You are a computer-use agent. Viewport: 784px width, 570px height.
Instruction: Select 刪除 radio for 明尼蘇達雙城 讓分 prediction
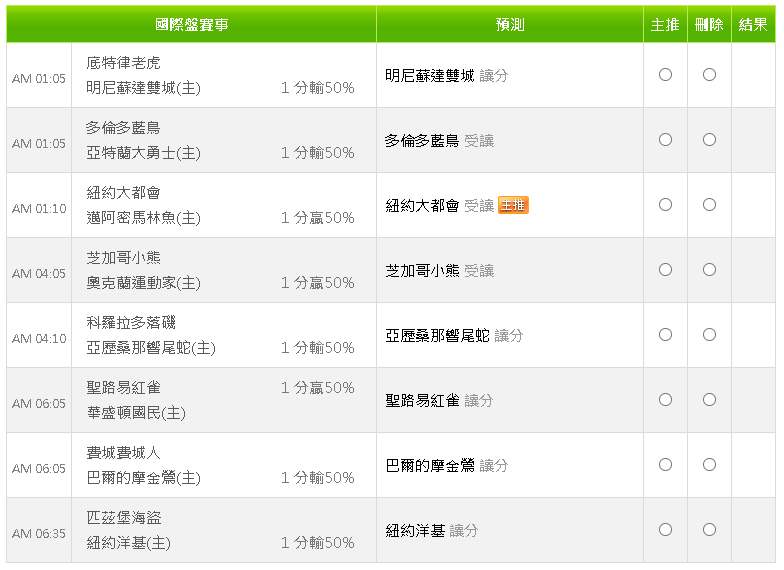709,75
